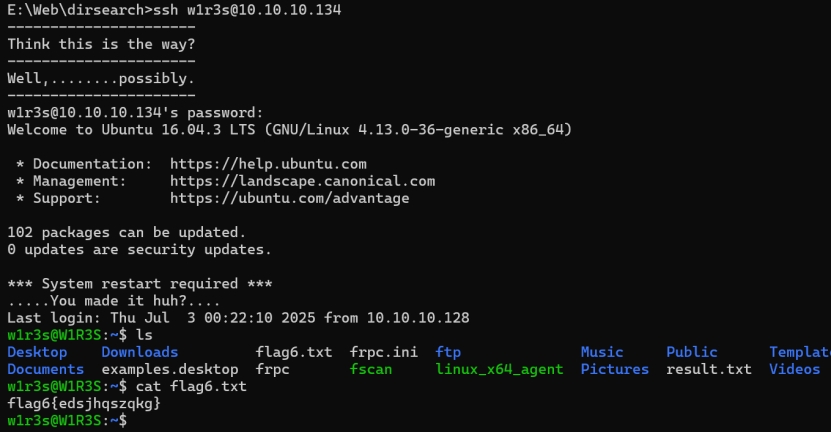The image size is (831, 433).
Task: Click the https://help.ubuntu.com documentation link
Action: (x=268, y=164)
